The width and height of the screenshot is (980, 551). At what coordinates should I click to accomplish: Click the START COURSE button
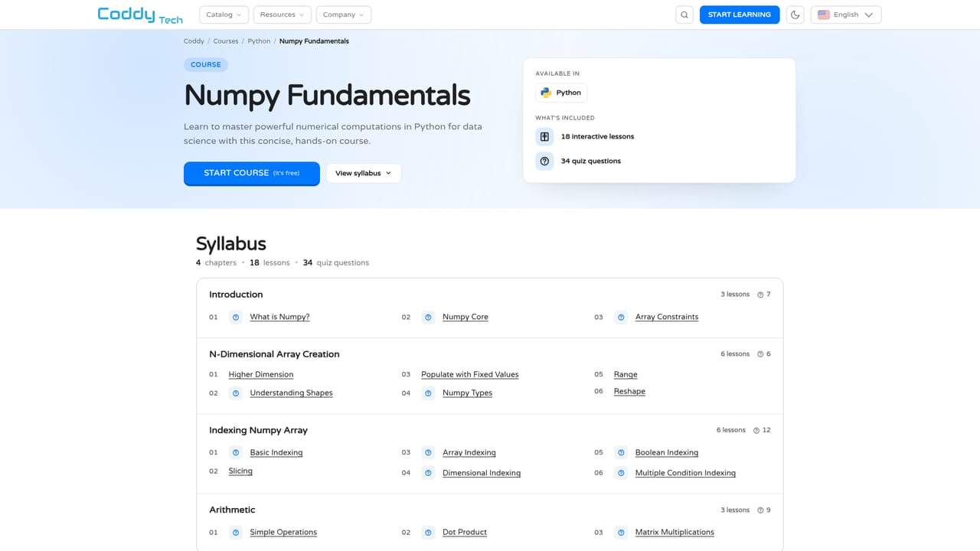pos(251,173)
